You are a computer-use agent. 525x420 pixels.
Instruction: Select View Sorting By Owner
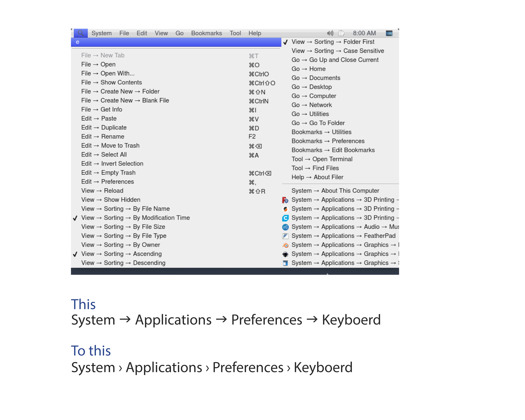pos(121,245)
